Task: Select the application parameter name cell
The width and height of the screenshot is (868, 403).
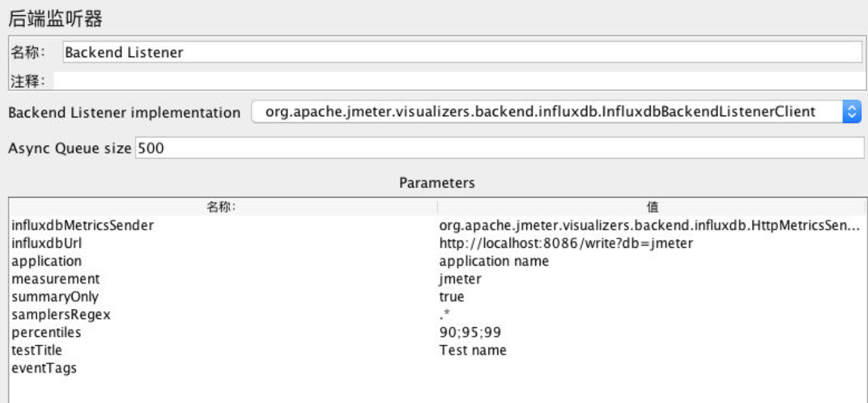Action: point(47,261)
